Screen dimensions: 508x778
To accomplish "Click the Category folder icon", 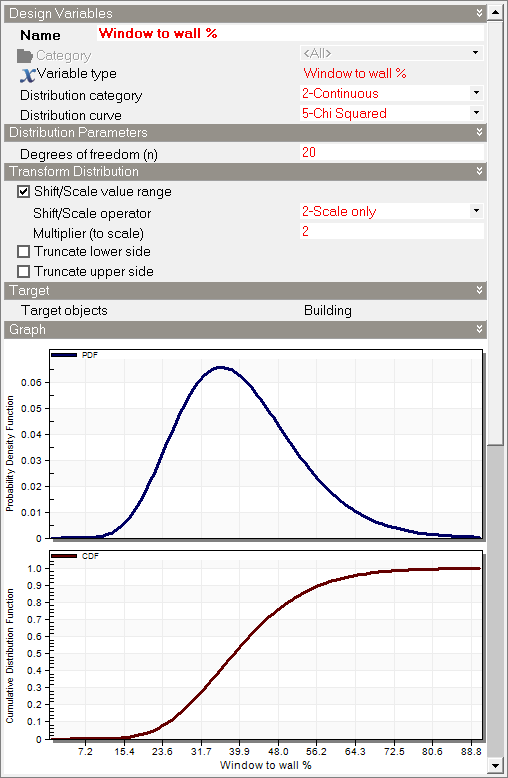I will point(25,56).
